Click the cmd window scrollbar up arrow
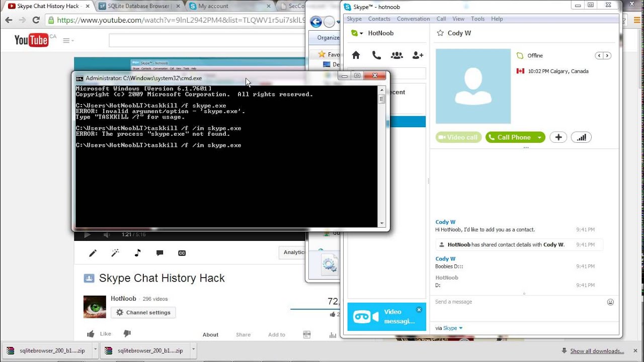The image size is (644, 362). 382,90
